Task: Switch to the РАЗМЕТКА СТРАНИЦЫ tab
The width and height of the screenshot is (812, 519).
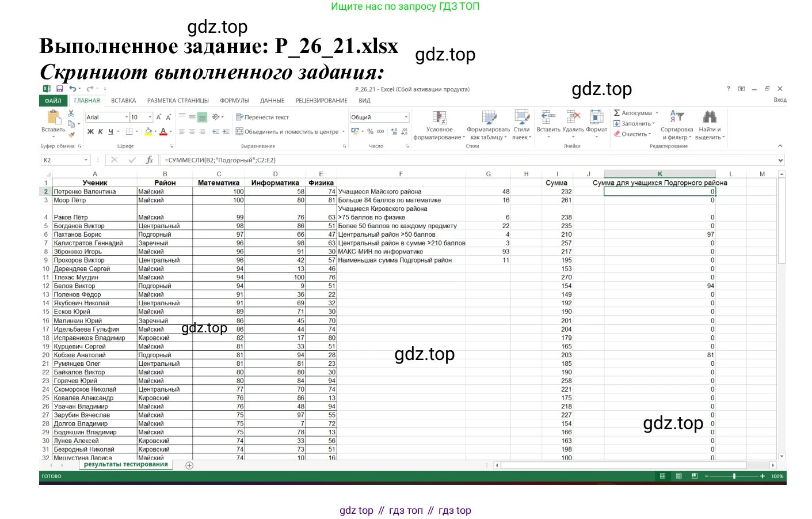Action: 178,101
